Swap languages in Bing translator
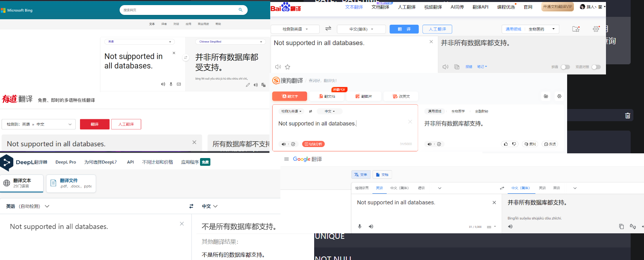644x260 pixels. point(186,58)
